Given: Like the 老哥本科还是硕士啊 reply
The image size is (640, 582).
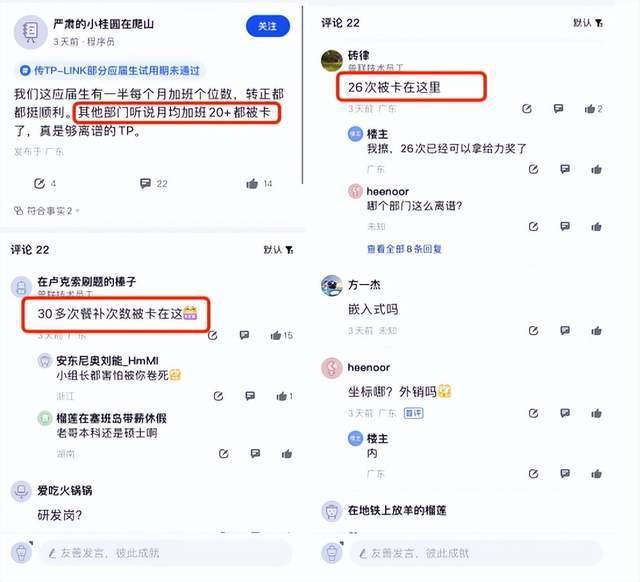Looking at the screenshot, I should tap(287, 453).
